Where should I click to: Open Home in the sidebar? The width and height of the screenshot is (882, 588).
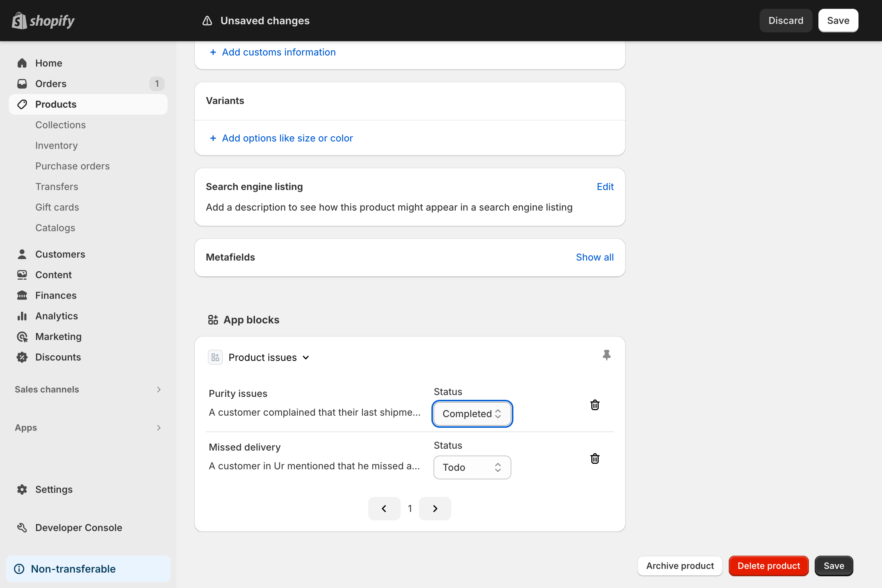[88, 63]
